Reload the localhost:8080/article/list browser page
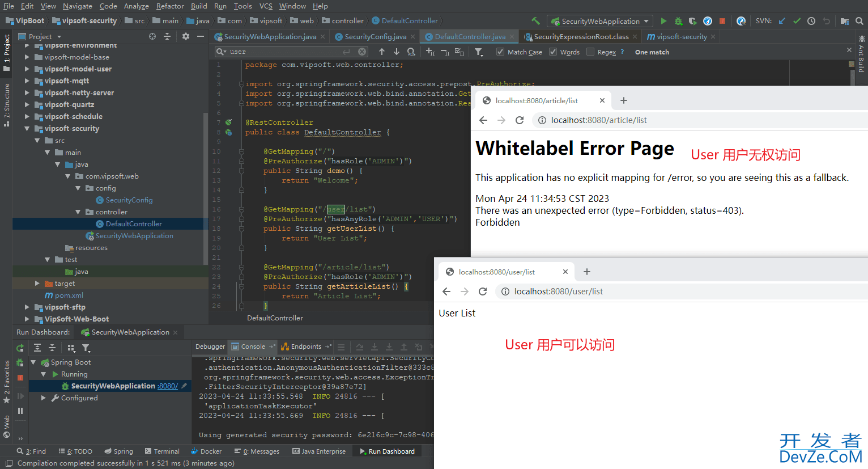Image resolution: width=868 pixels, height=469 pixels. [x=520, y=120]
